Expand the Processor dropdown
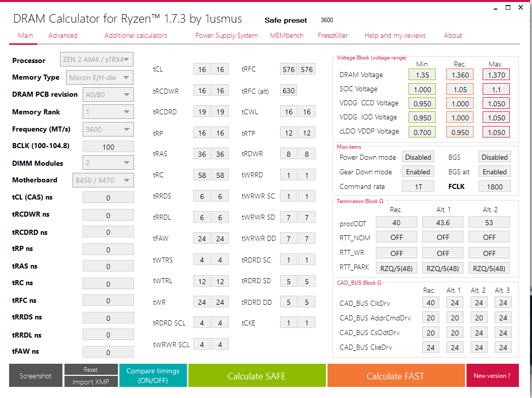This screenshot has height=398, width=532. coord(97,59)
